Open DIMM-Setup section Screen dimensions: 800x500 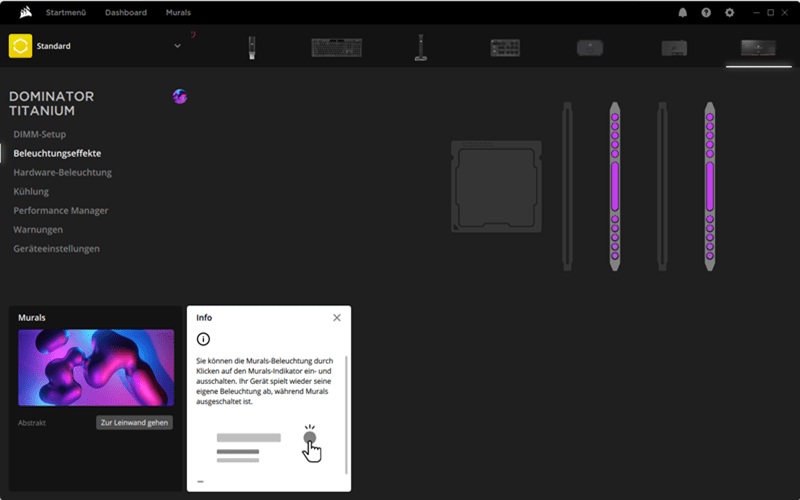[40, 134]
